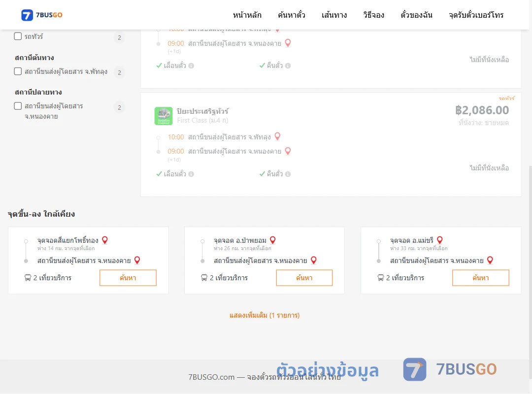Open จุดรับตั๋วเบอร์โทร navigation link
The width and height of the screenshot is (532, 394).
point(476,15)
